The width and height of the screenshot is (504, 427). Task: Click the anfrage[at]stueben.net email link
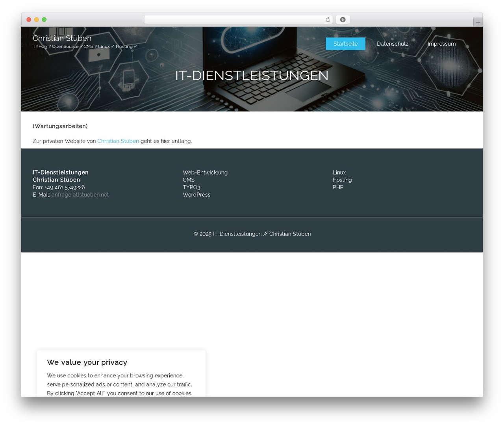click(x=80, y=195)
